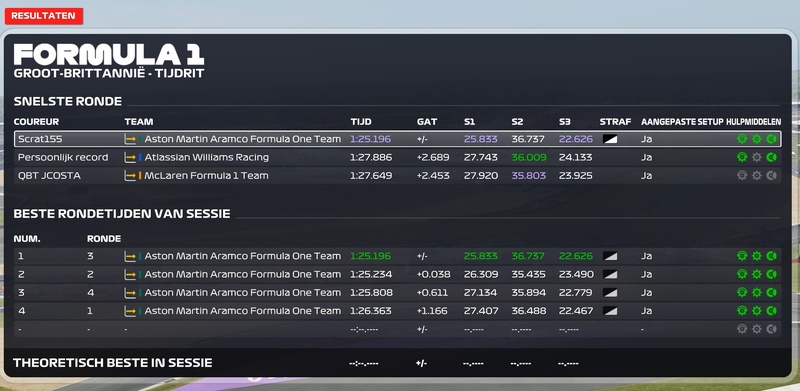The image size is (800, 391).
Task: Click gear assist icon in the 1:25.808 lap row
Action: click(x=757, y=292)
